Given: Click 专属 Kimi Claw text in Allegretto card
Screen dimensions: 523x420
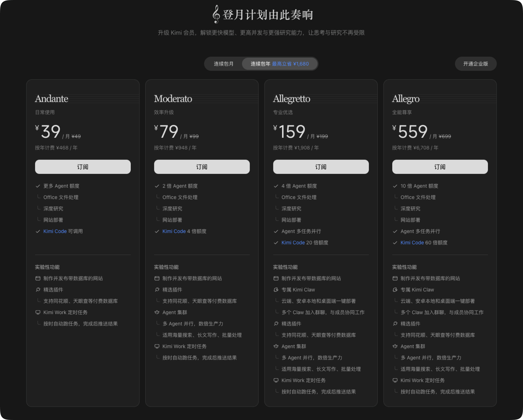Looking at the screenshot, I should [x=298, y=289].
